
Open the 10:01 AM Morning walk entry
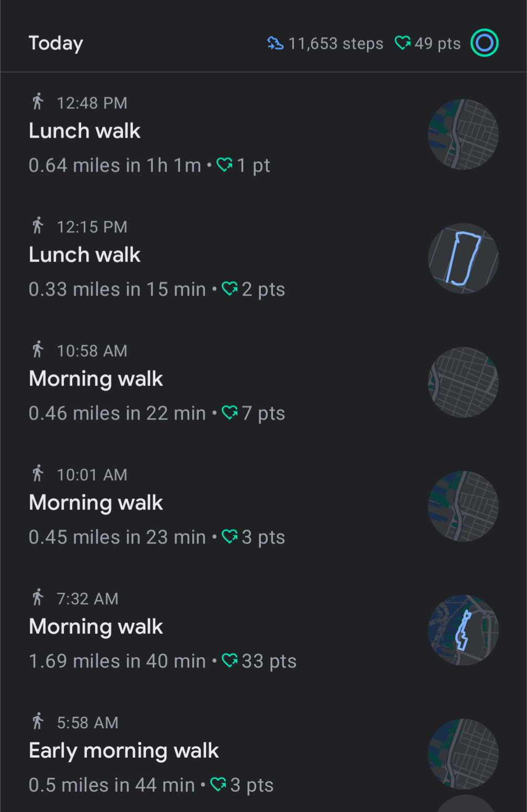(96, 503)
